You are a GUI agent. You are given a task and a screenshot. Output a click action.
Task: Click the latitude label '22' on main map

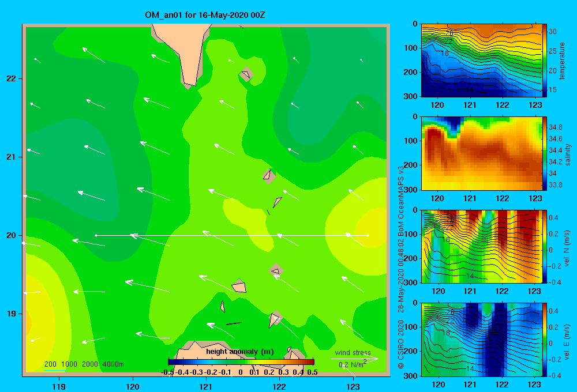[11, 78]
